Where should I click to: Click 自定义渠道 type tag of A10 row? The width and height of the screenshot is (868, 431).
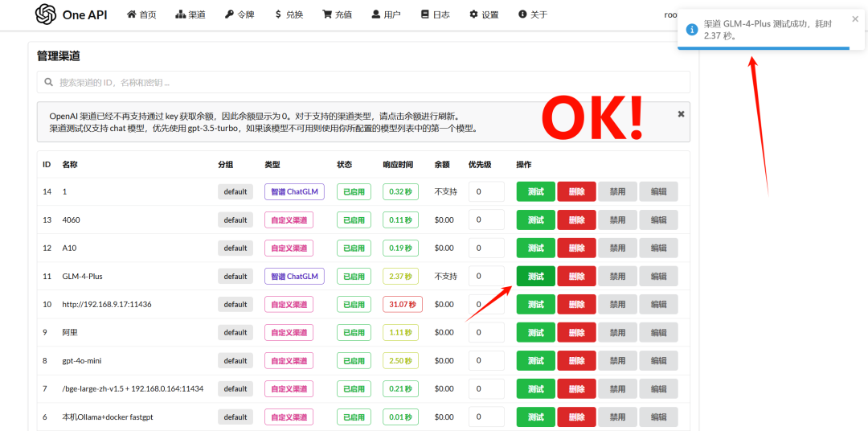coord(289,248)
